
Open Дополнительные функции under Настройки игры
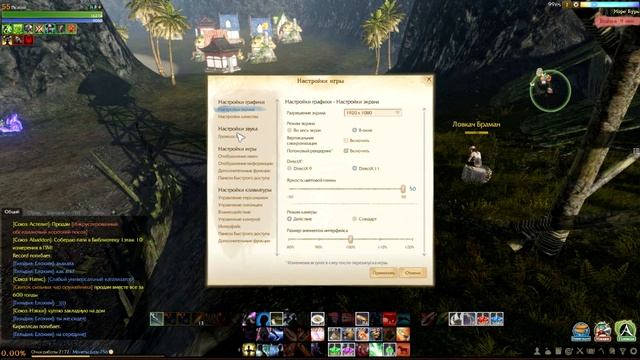click(244, 171)
